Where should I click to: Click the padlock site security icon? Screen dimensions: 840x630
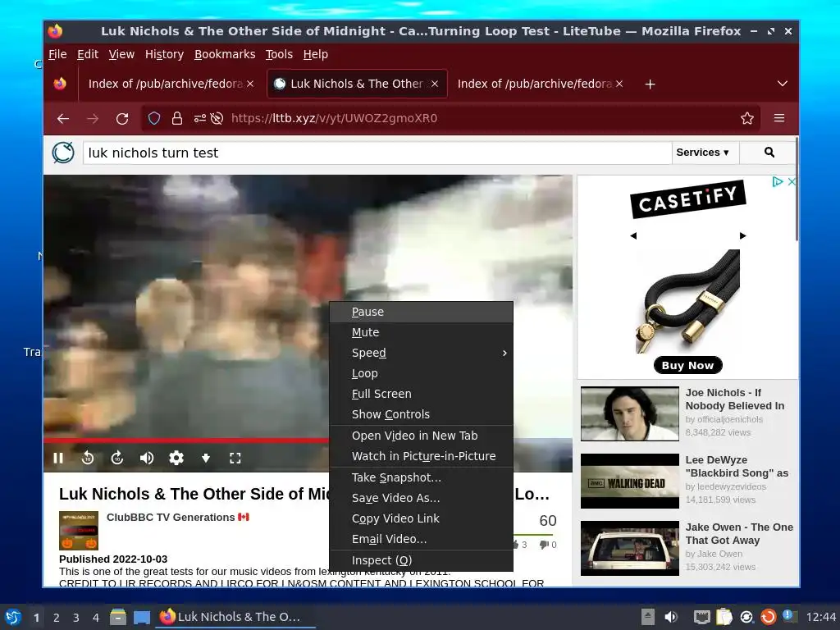tap(177, 118)
